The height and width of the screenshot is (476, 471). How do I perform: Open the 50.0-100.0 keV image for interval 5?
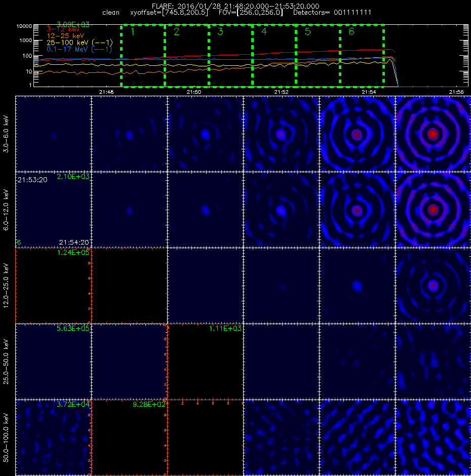point(357,438)
